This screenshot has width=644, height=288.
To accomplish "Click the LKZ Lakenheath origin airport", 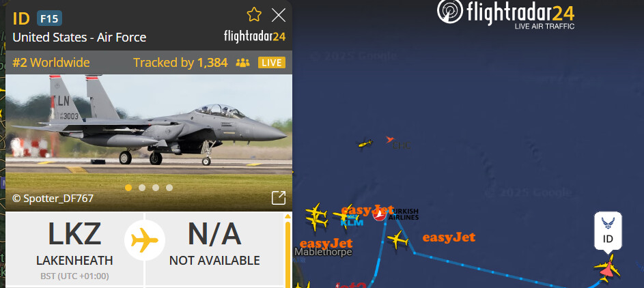I will [x=74, y=248].
